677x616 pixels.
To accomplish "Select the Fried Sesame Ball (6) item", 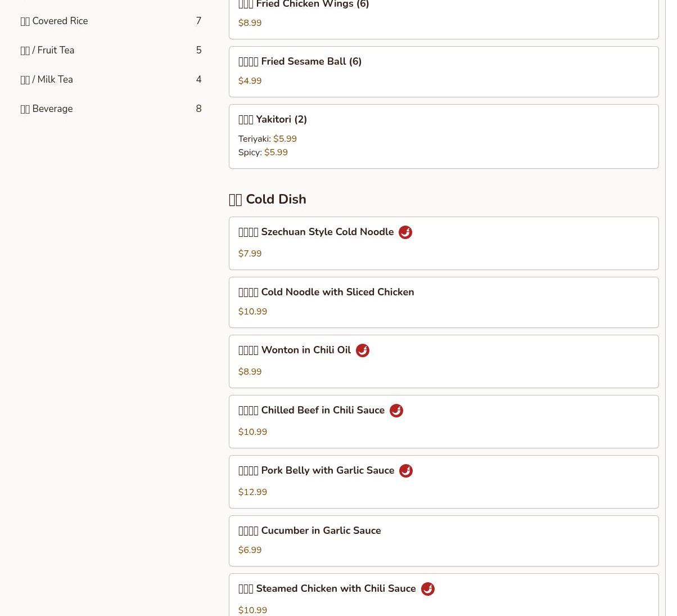I will 444,72.
